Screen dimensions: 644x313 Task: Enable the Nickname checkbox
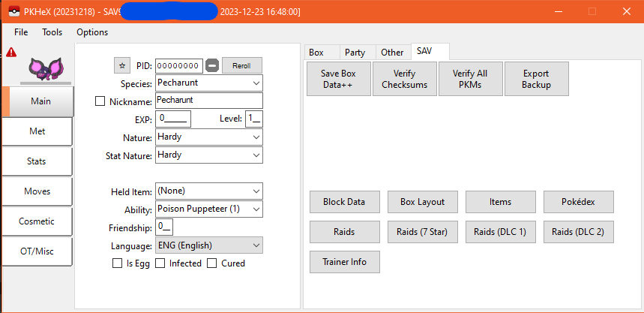point(100,101)
